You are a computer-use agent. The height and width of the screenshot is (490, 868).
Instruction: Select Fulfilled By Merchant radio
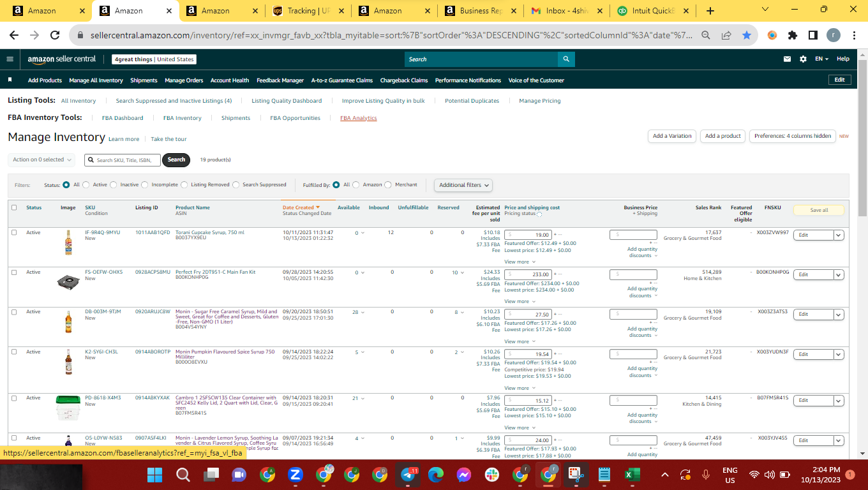point(388,185)
